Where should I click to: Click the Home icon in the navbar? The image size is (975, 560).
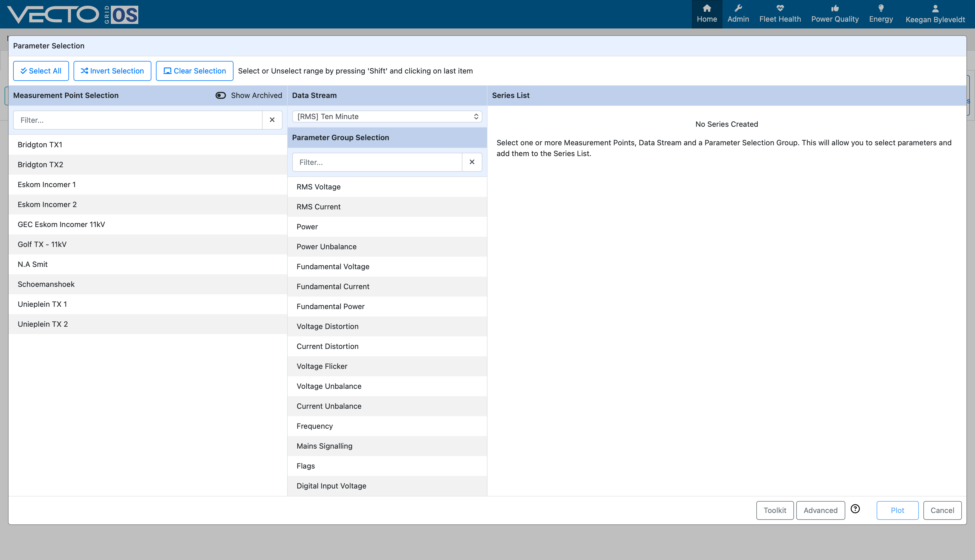707,14
